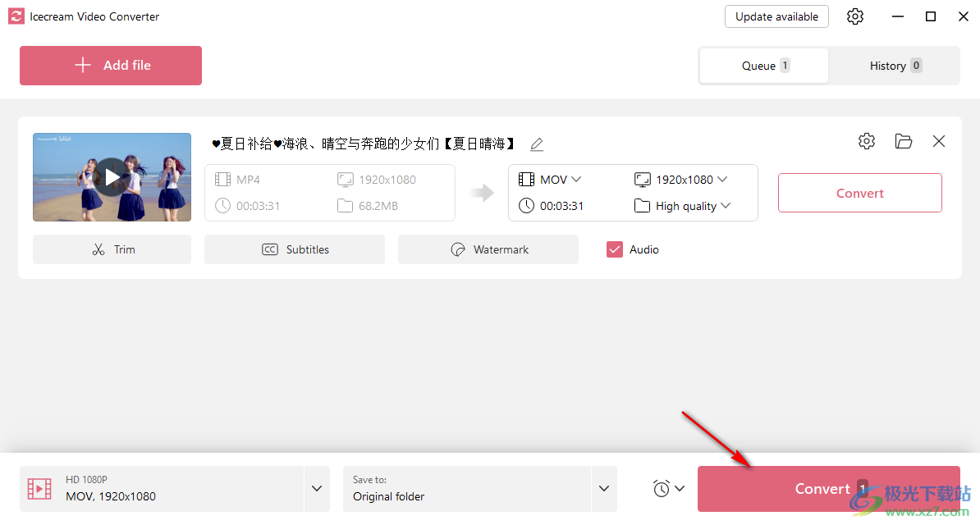This screenshot has height=525, width=980.
Task: Open the scheduler clock options
Action: 668,489
